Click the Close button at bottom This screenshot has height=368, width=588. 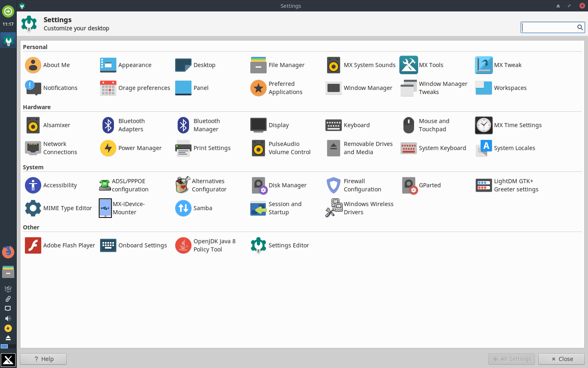click(561, 359)
